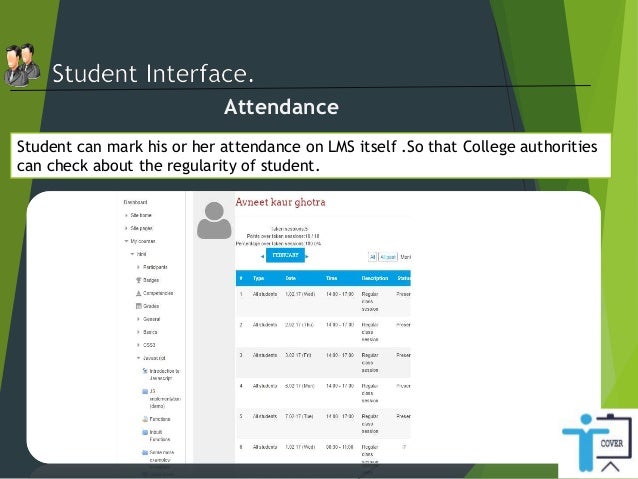Click the COVER presenter icon

pyautogui.click(x=597, y=443)
